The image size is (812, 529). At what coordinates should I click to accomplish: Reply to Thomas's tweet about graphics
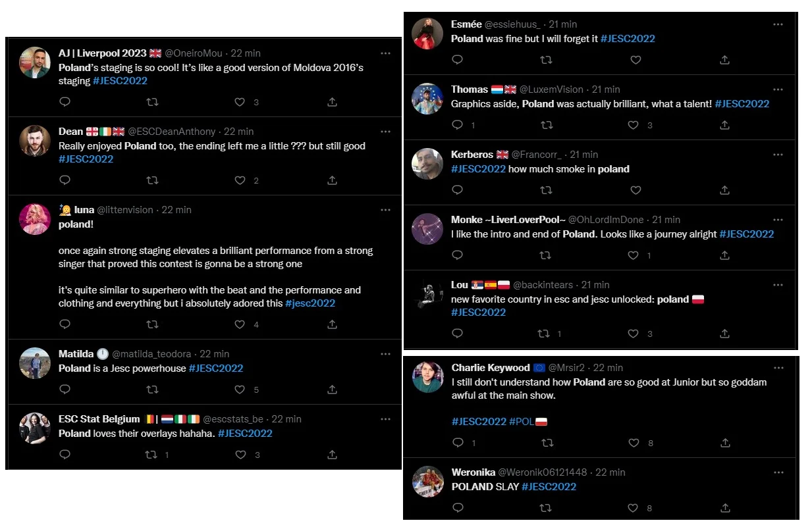pyautogui.click(x=458, y=125)
